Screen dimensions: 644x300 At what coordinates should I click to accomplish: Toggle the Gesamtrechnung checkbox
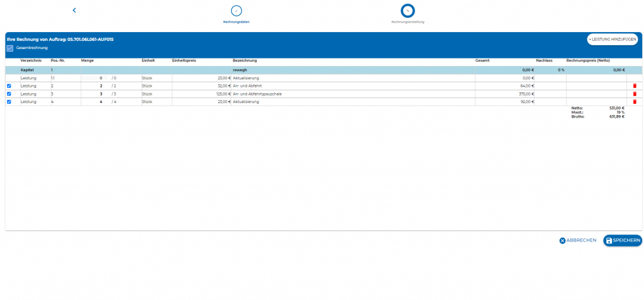(10, 48)
